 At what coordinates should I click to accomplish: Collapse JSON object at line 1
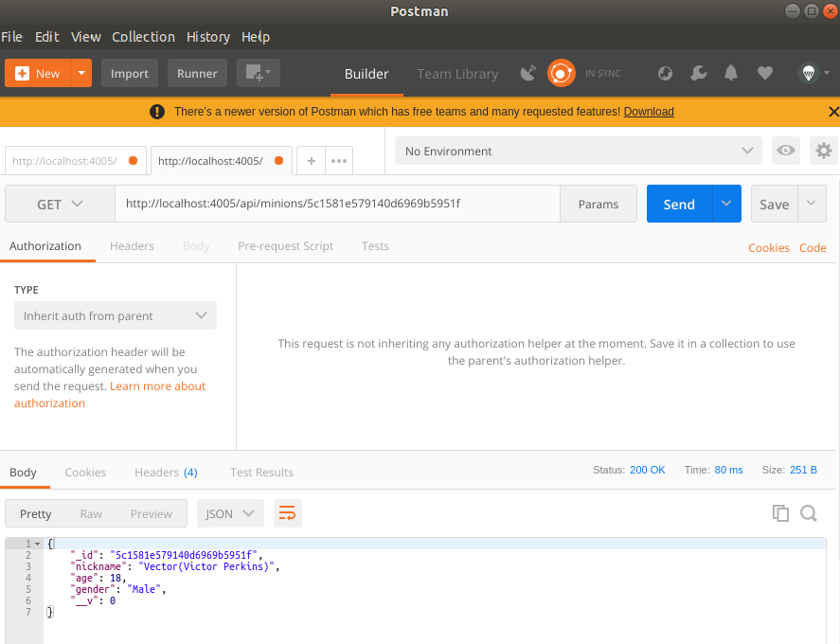[38, 544]
